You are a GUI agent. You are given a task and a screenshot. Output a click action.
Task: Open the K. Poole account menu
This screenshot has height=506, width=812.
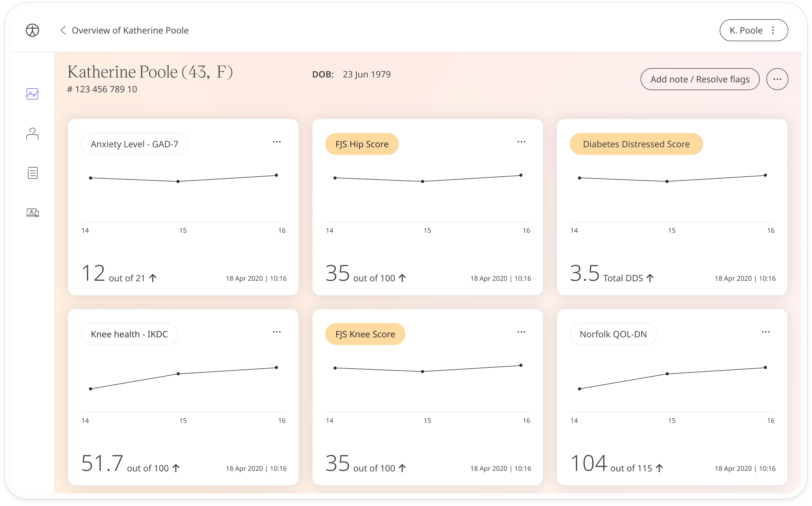click(x=753, y=30)
